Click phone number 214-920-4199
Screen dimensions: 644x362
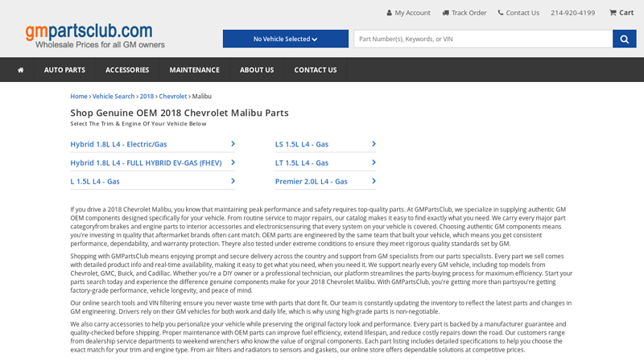coord(572,13)
